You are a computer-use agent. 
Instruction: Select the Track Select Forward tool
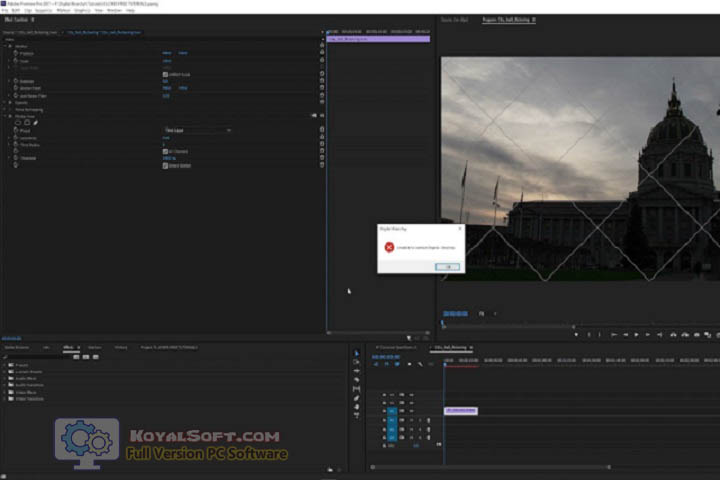356,362
